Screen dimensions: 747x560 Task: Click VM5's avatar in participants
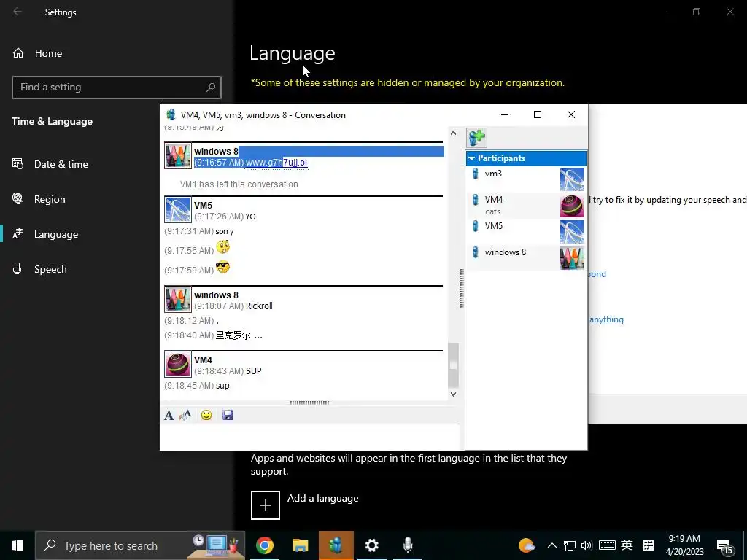click(572, 232)
